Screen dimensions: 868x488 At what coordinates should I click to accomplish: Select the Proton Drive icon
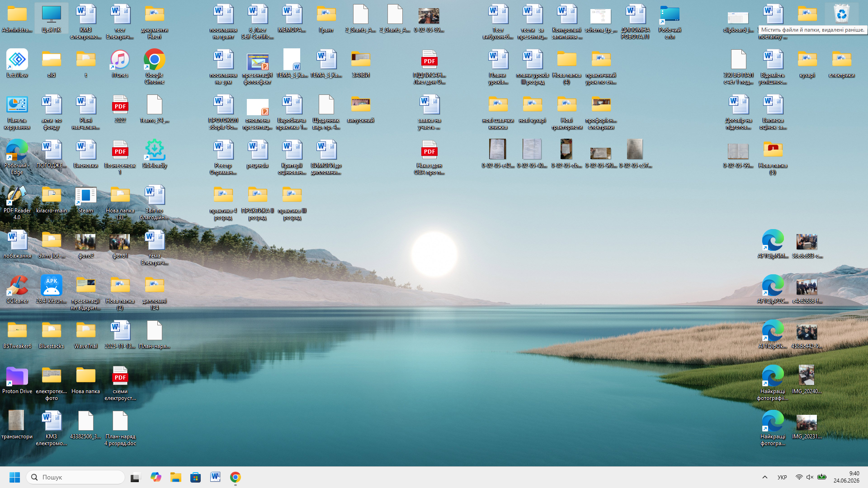coord(17,380)
